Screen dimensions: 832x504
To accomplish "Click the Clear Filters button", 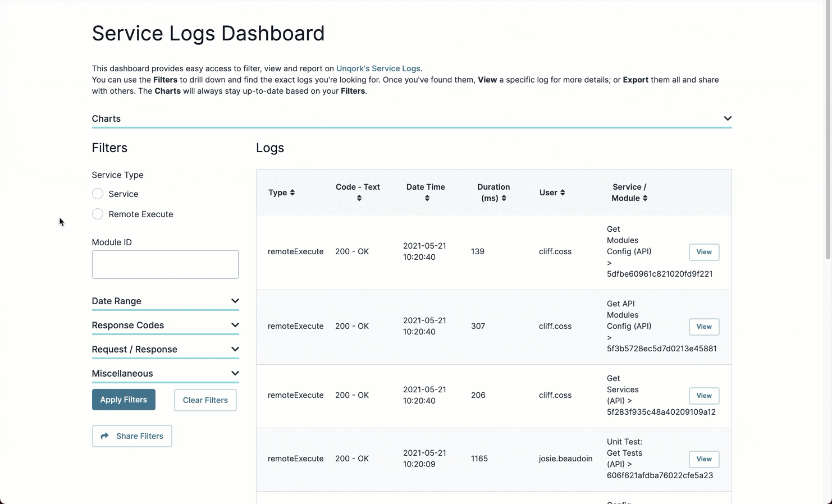I will [x=205, y=400].
